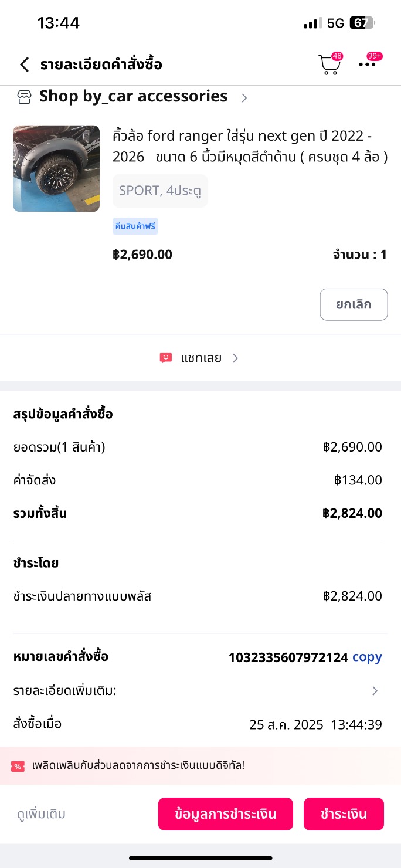Viewport: 401px width, 868px height.
Task: Tap the red chat bubble icon
Action: (x=166, y=358)
